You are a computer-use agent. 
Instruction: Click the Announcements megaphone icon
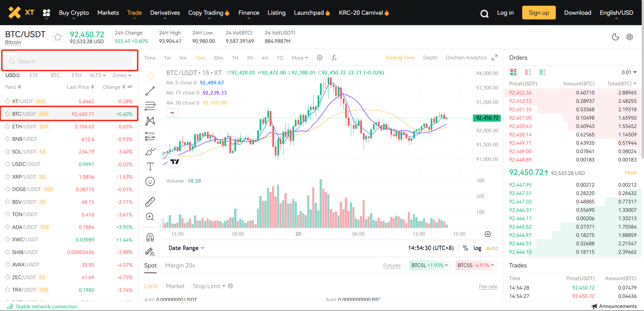[x=594, y=306]
